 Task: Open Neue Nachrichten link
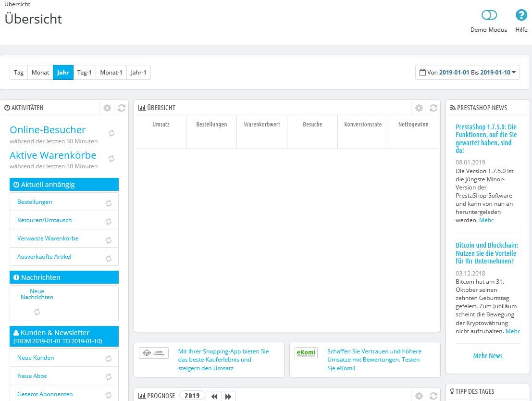(37, 294)
